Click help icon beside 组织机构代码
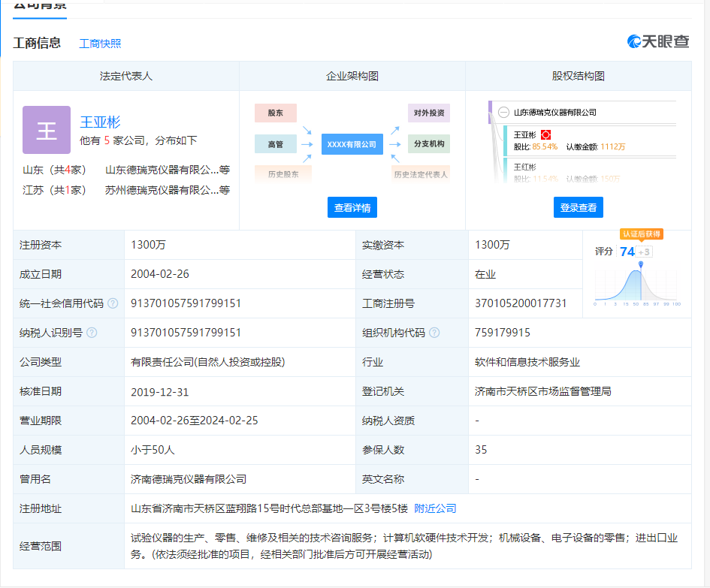710x588 pixels. pos(434,333)
